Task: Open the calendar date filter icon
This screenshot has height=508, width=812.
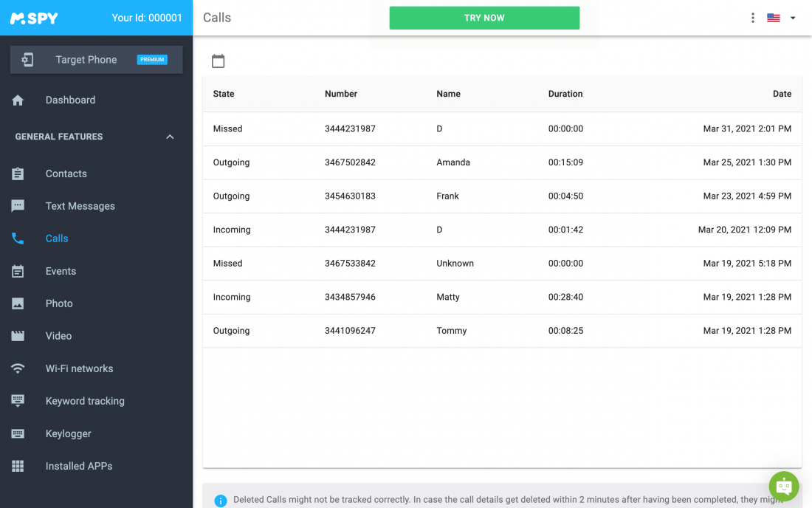Action: click(218, 61)
